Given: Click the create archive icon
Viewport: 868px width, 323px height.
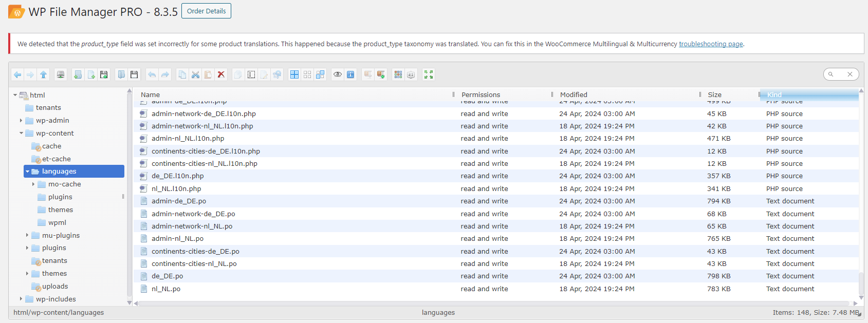Looking at the screenshot, I should [x=381, y=74].
